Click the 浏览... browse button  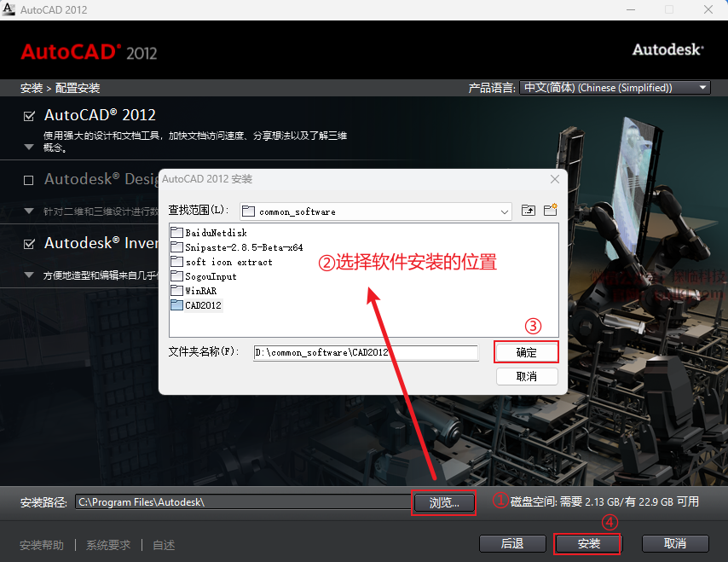point(444,502)
